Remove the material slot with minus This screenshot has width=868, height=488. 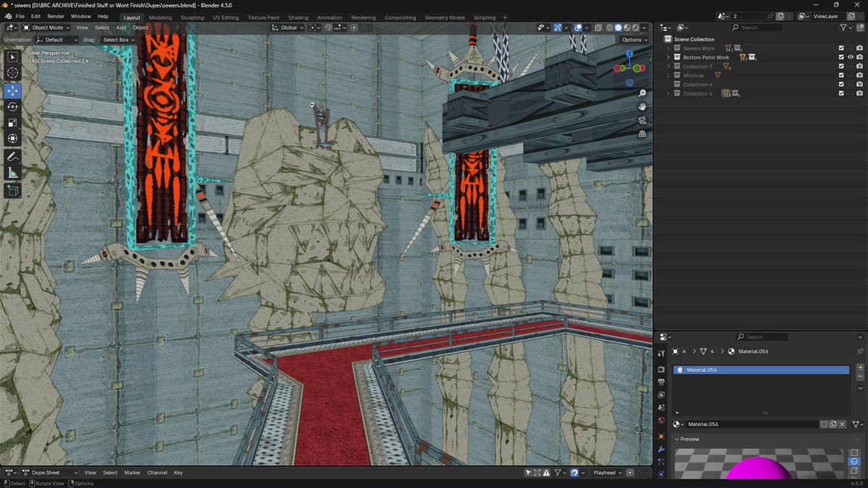[860, 377]
